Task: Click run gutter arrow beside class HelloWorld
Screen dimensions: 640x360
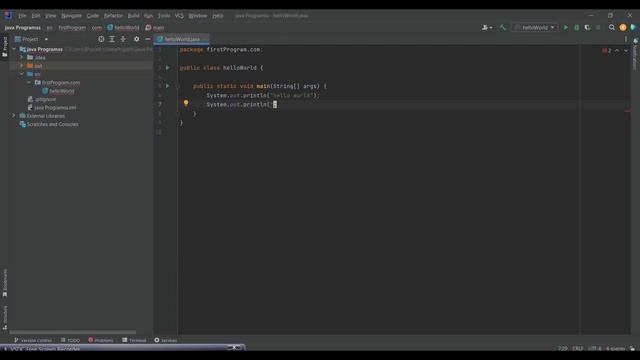Action: [168, 68]
